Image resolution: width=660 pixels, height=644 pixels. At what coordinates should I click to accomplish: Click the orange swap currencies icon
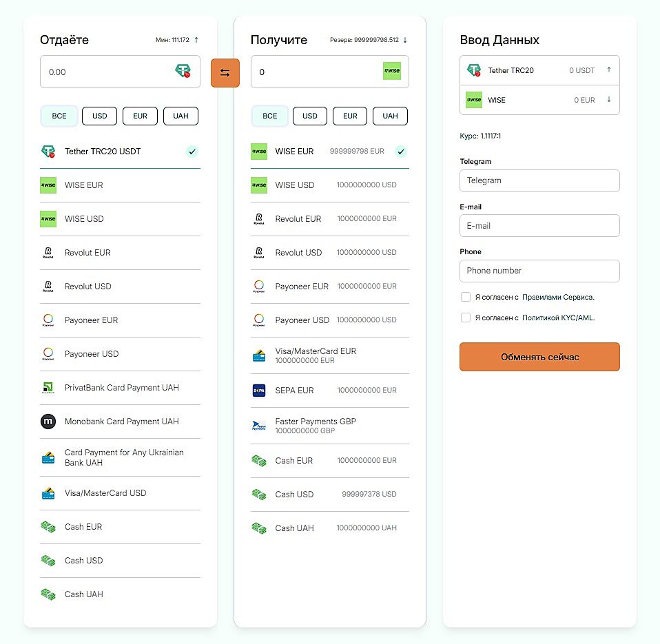[225, 73]
